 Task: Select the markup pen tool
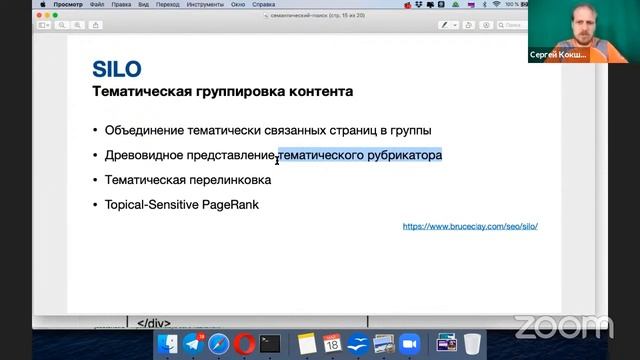tap(444, 25)
